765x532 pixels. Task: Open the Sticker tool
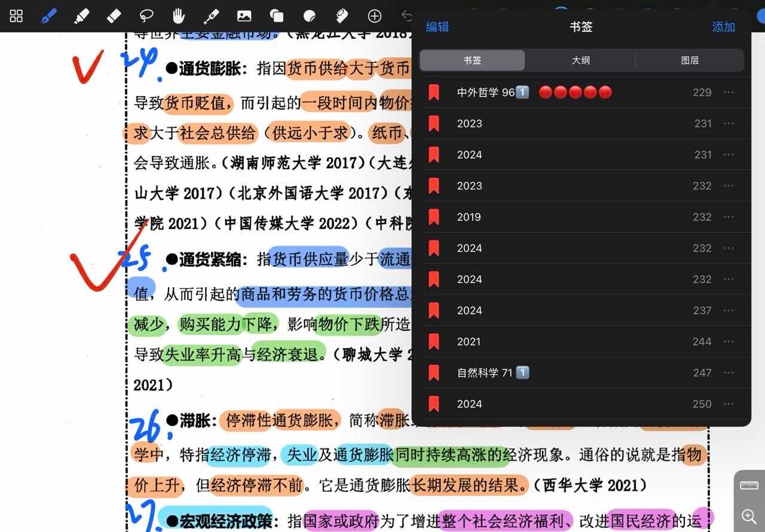coord(309,16)
